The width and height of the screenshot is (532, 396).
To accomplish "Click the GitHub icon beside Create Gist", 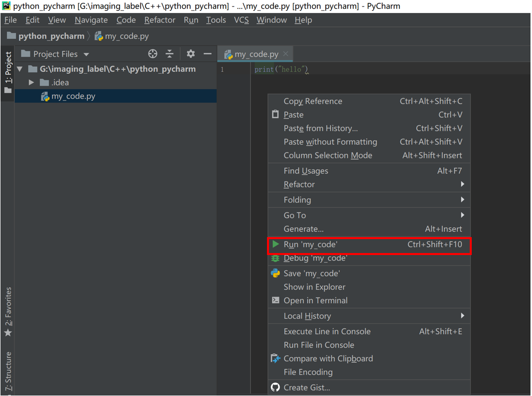I will (275, 387).
